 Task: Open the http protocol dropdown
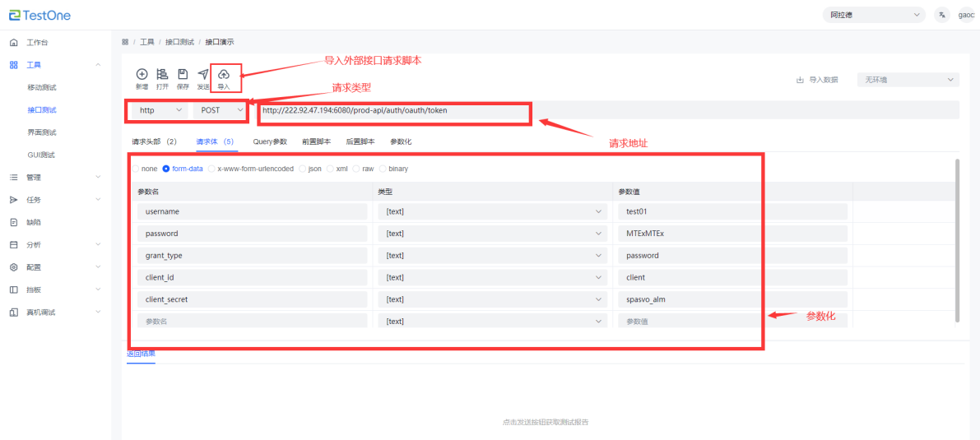pos(160,110)
